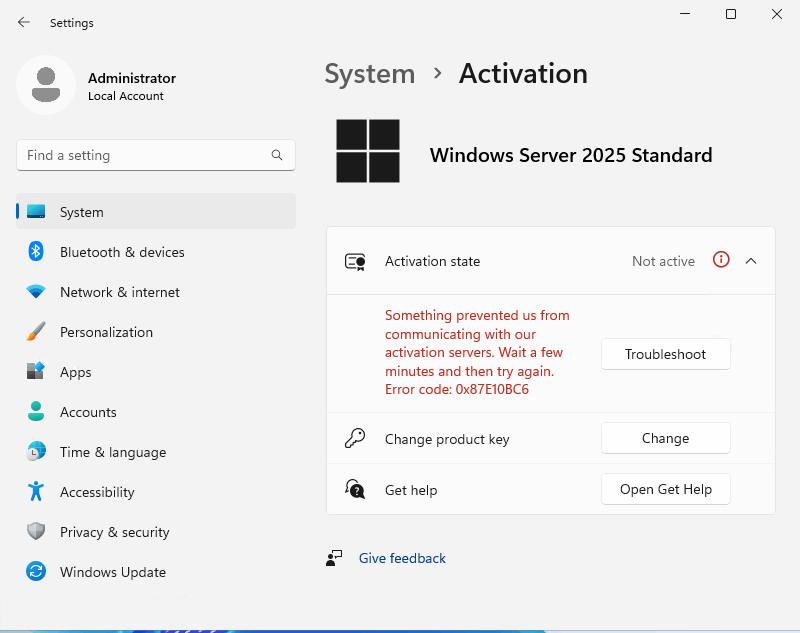Click the Windows Update sync icon

[x=36, y=571]
